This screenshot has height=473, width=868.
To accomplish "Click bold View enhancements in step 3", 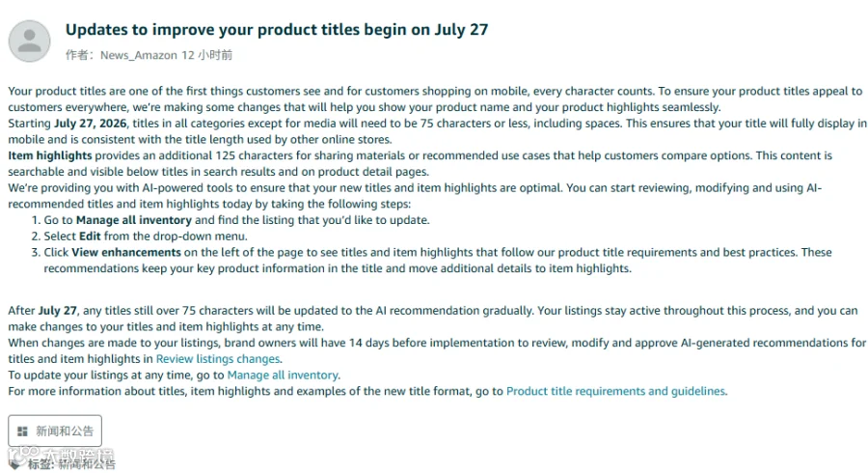I will coord(126,252).
